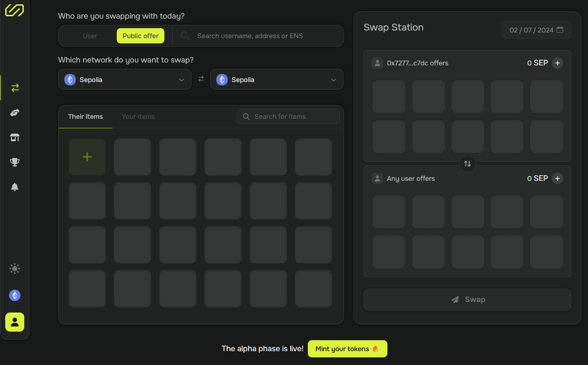Click the plus tile in Their items grid
The image size is (588, 365).
click(87, 157)
